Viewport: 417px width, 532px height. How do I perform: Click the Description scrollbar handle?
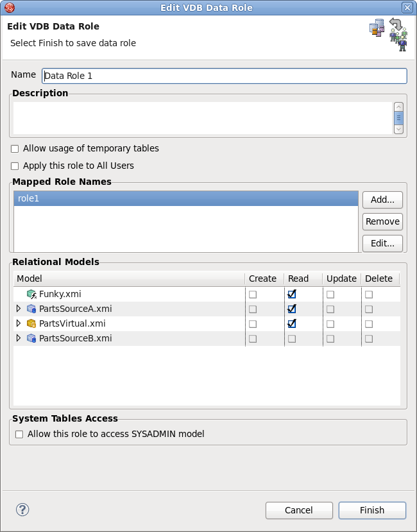[x=398, y=118]
